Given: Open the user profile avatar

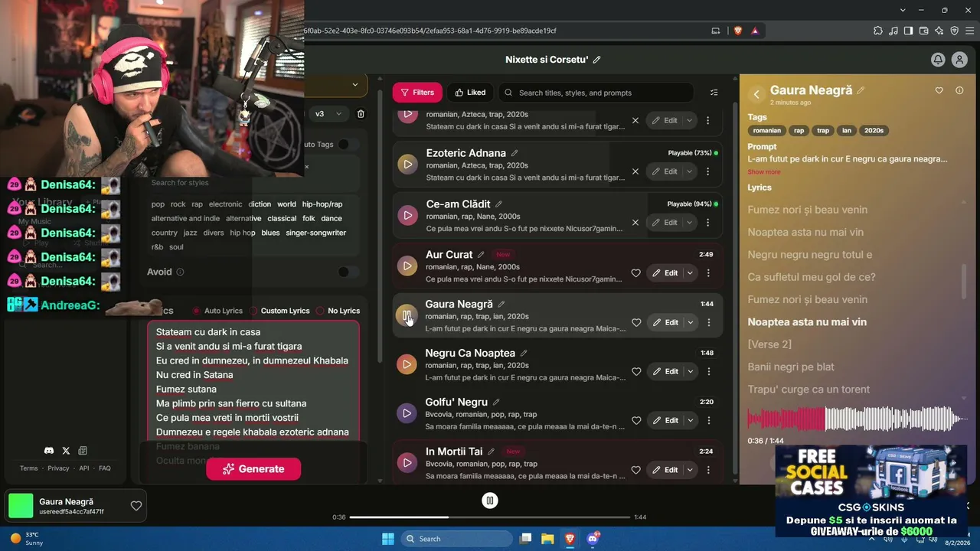Looking at the screenshot, I should [959, 60].
